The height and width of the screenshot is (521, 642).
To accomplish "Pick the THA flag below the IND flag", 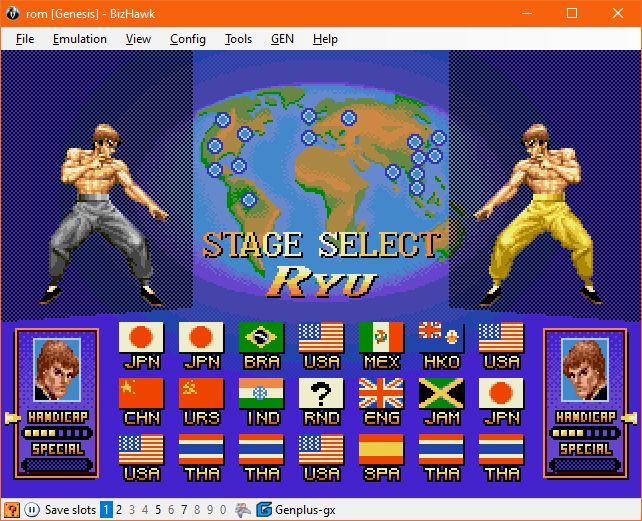I will 261,449.
